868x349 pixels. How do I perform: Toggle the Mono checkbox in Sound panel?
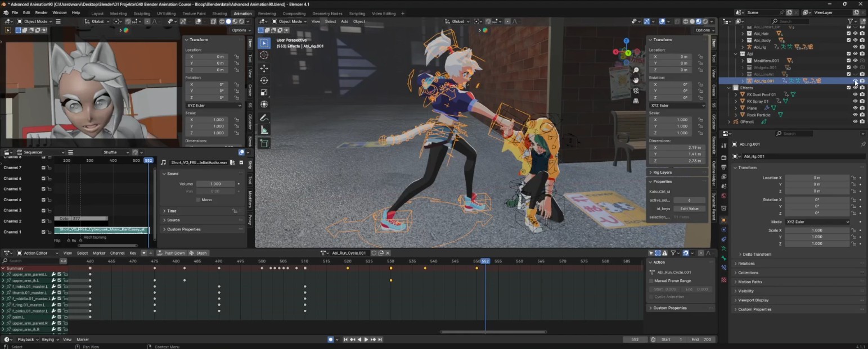(199, 200)
